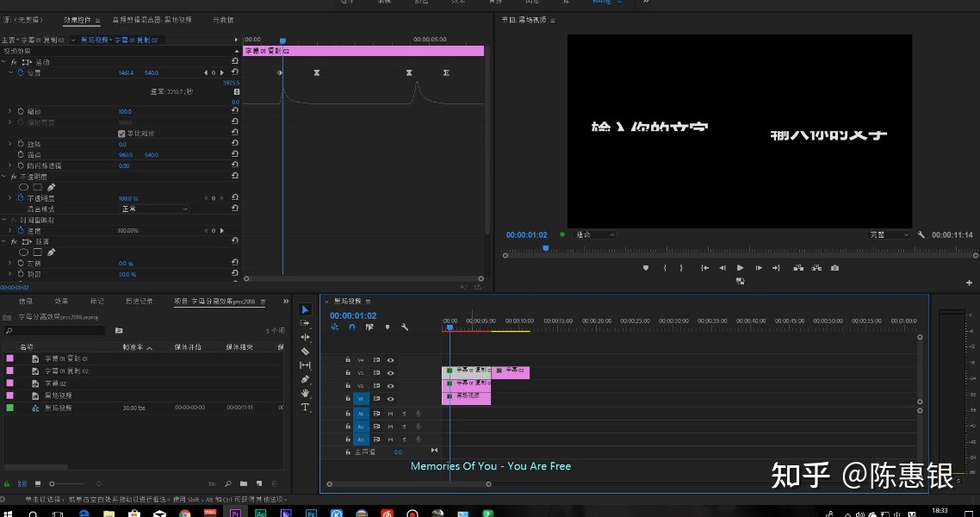This screenshot has height=517, width=980.
Task: Reset the Motion effect parameters
Action: (234, 61)
